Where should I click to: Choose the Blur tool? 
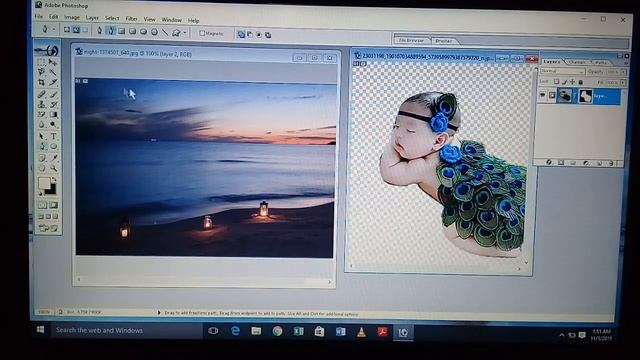pyautogui.click(x=42, y=124)
